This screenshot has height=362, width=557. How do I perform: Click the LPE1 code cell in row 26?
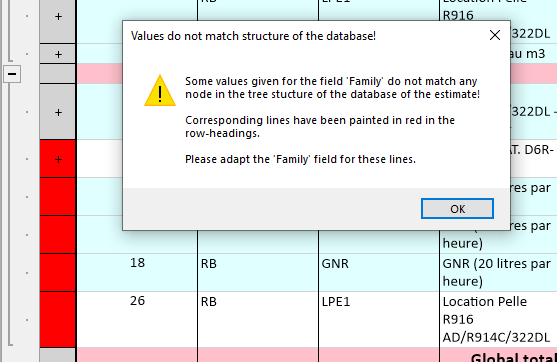[379, 319]
